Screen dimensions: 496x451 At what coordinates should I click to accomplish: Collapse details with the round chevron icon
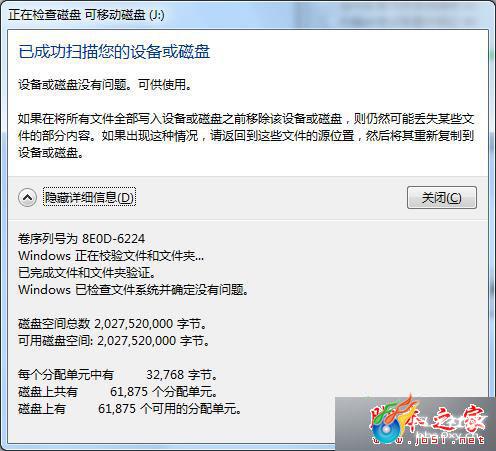tap(28, 198)
